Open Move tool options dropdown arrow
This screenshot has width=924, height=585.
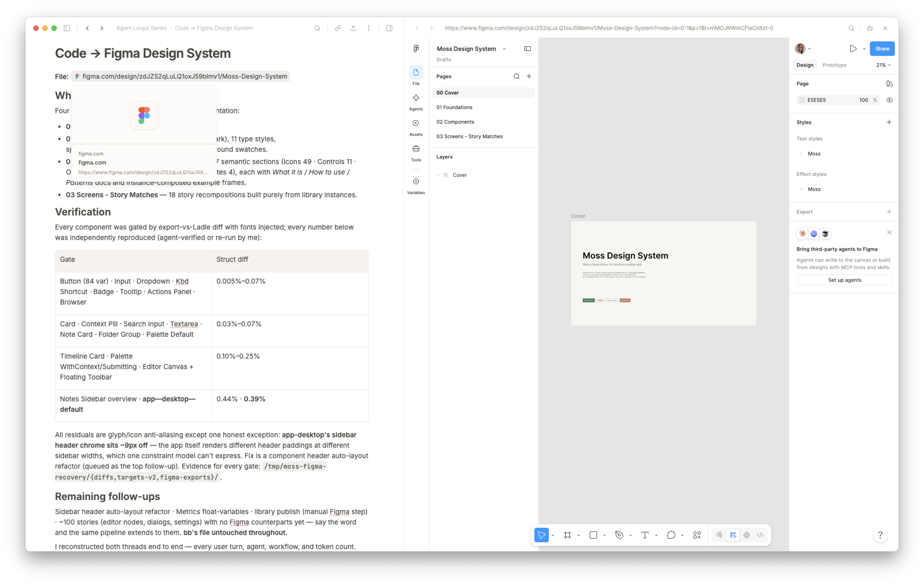click(x=552, y=535)
